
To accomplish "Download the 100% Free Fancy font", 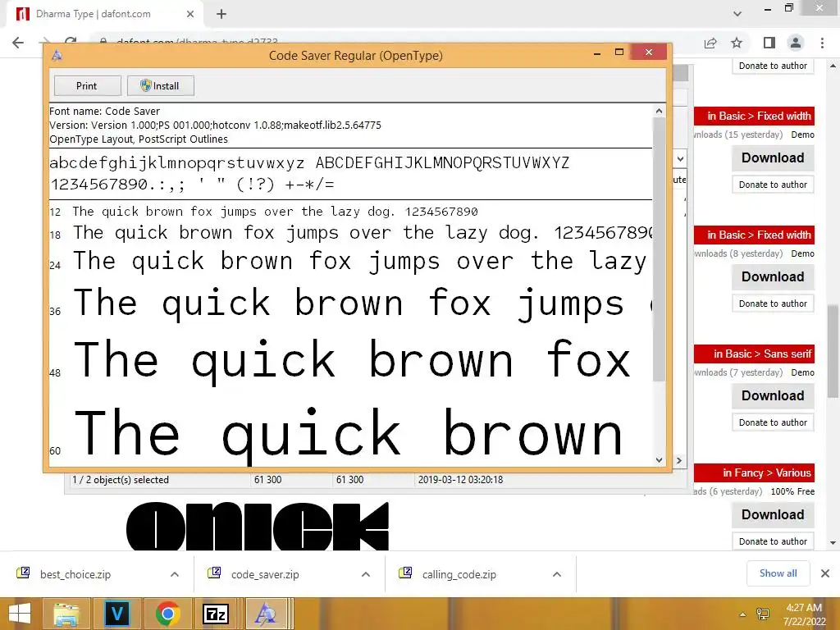I will pos(773,515).
